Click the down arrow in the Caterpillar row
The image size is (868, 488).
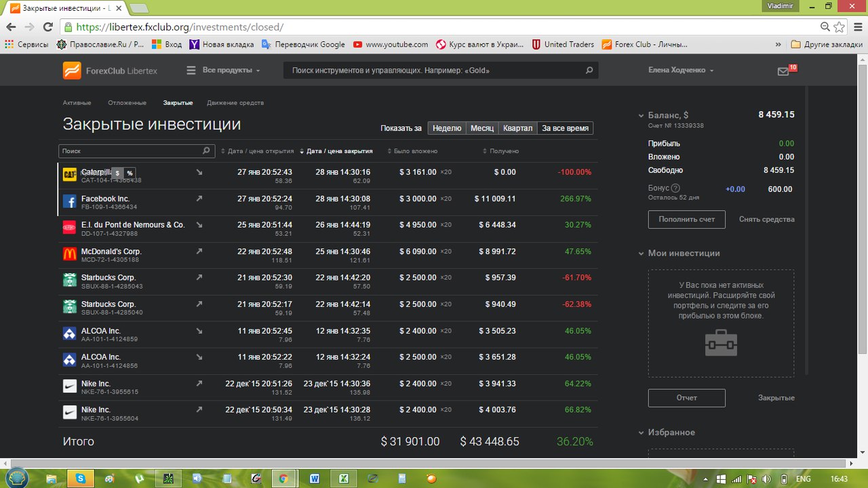[x=199, y=172]
